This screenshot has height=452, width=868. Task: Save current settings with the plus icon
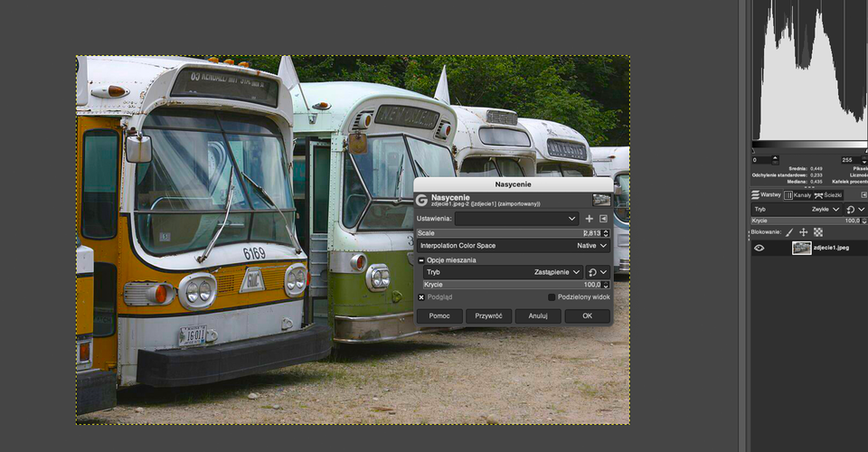tap(589, 219)
